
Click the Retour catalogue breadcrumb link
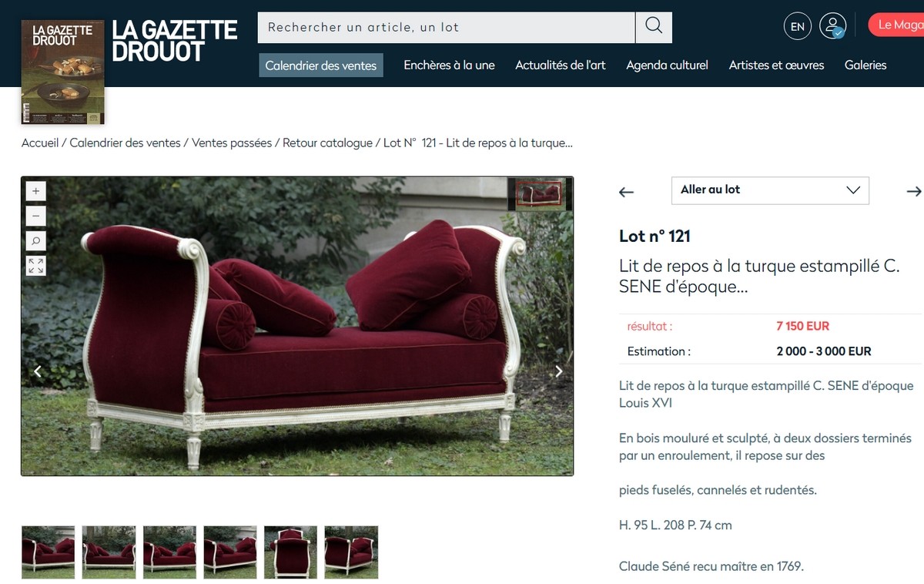click(327, 143)
